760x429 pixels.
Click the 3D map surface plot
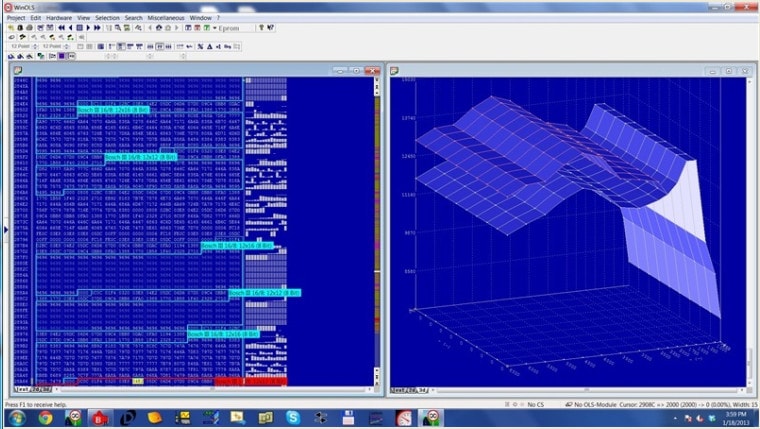(x=567, y=204)
